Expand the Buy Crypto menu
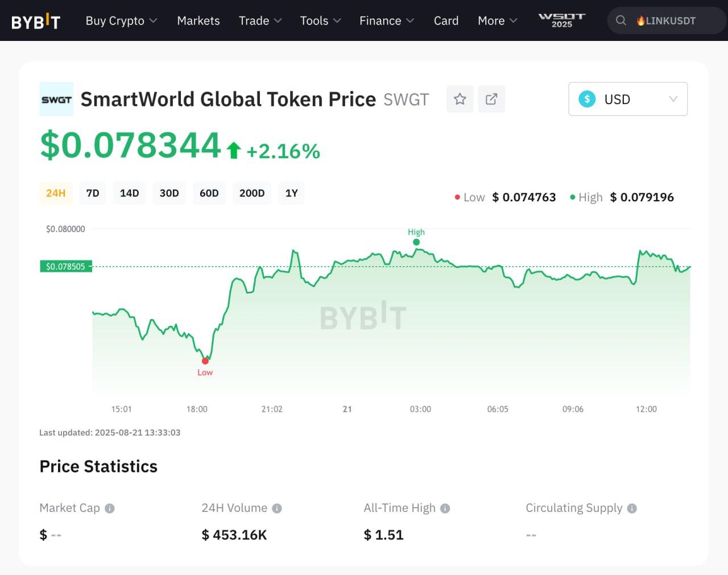This screenshot has height=575, width=728. pos(121,20)
